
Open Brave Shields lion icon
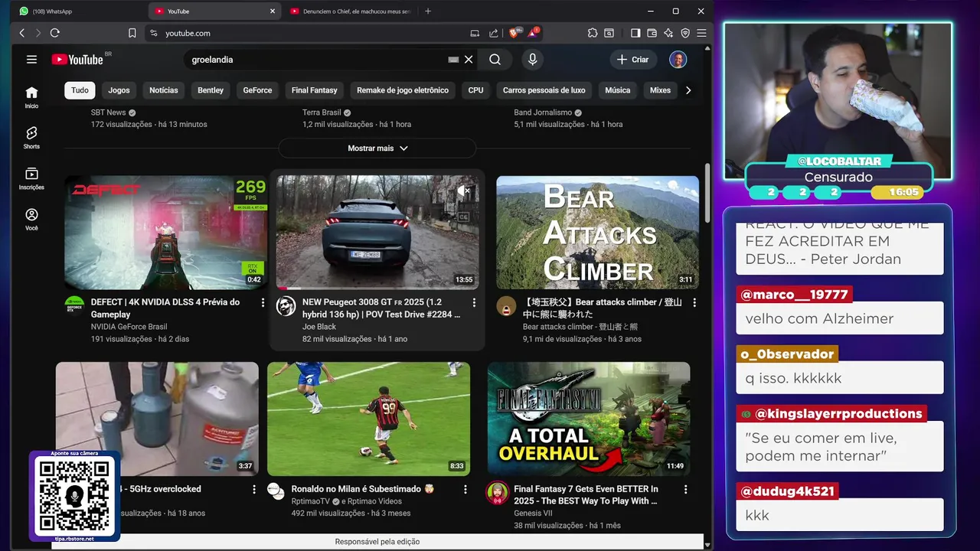click(x=514, y=33)
